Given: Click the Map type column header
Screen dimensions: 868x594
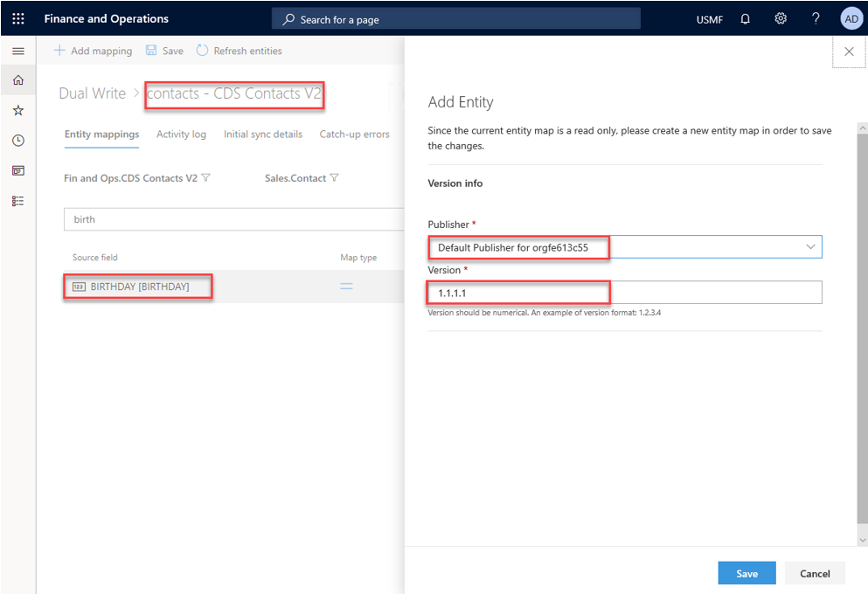Looking at the screenshot, I should tap(358, 257).
